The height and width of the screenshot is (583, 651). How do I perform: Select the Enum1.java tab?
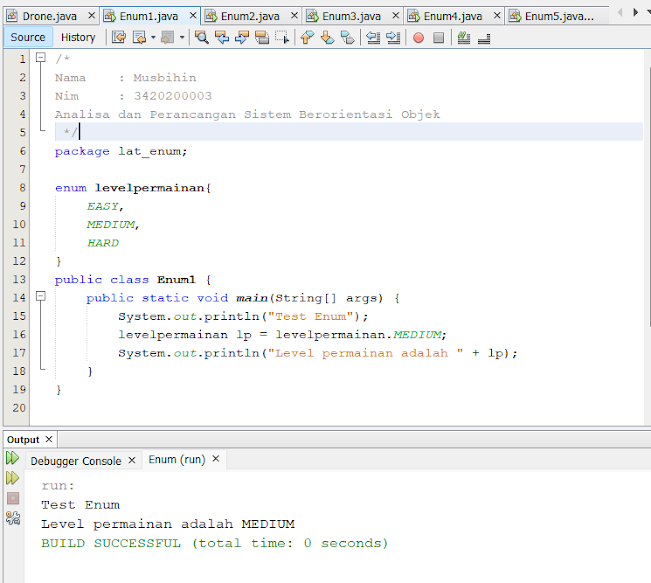[x=149, y=16]
